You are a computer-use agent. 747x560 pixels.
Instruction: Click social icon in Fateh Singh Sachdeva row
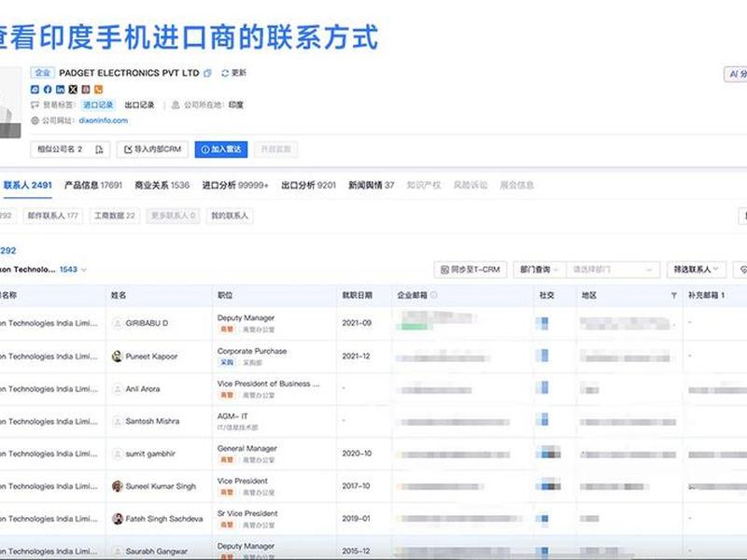[543, 519]
